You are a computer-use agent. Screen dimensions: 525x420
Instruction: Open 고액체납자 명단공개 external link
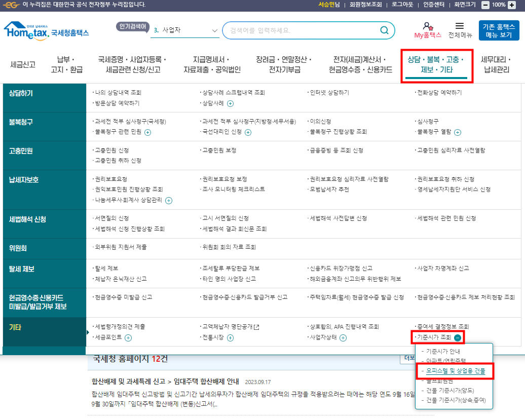tap(231, 327)
